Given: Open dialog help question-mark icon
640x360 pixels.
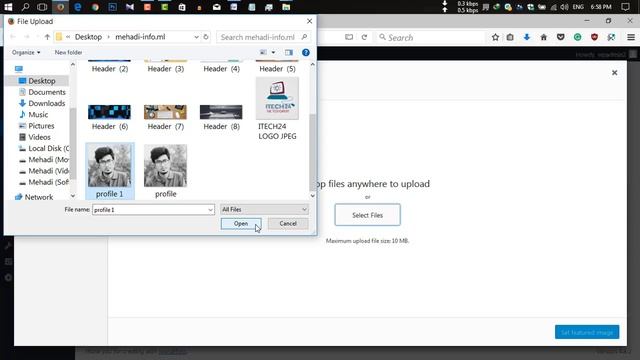Looking at the screenshot, I should click(306, 52).
